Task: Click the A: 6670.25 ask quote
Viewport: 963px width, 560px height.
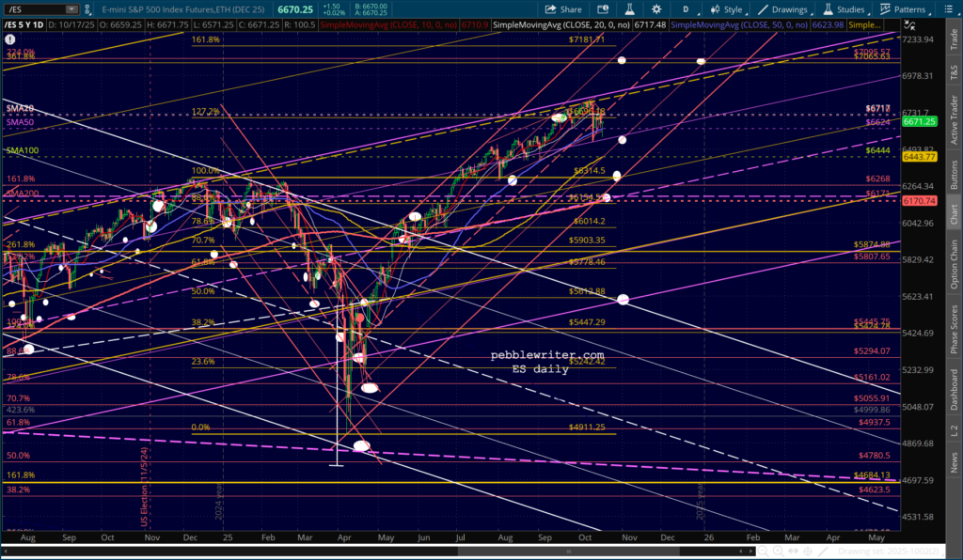Action: pyautogui.click(x=371, y=13)
